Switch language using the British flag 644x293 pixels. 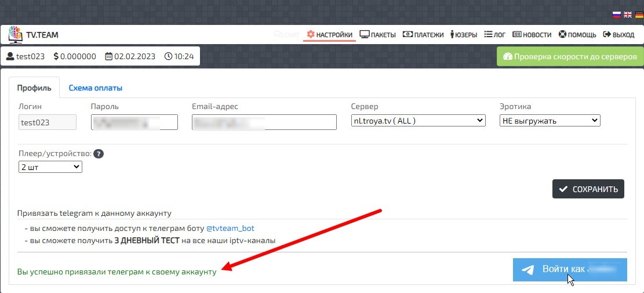[627, 15]
